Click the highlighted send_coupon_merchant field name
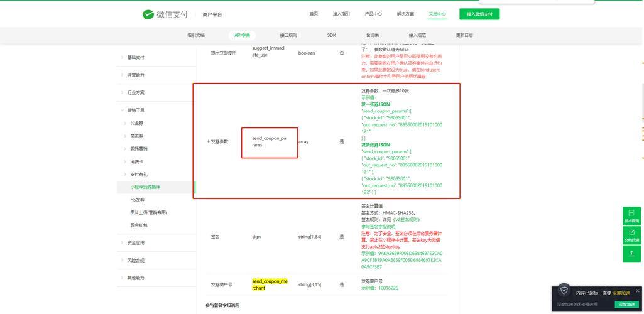Viewport: 644px width, 314px height. pyautogui.click(x=270, y=285)
